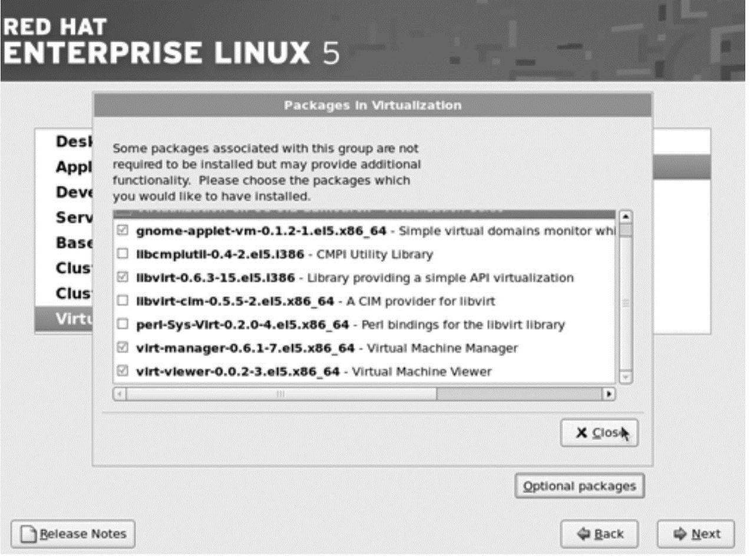Click the Next arrow icon

point(681,534)
